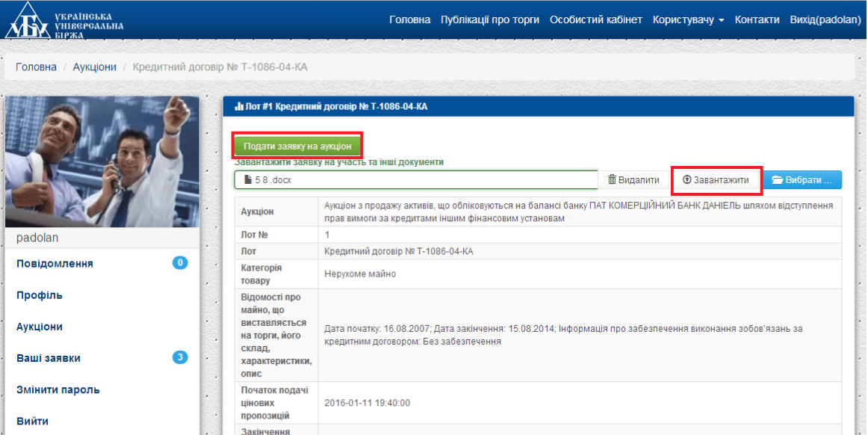Expand the Користувачу dropdown menu

point(688,20)
